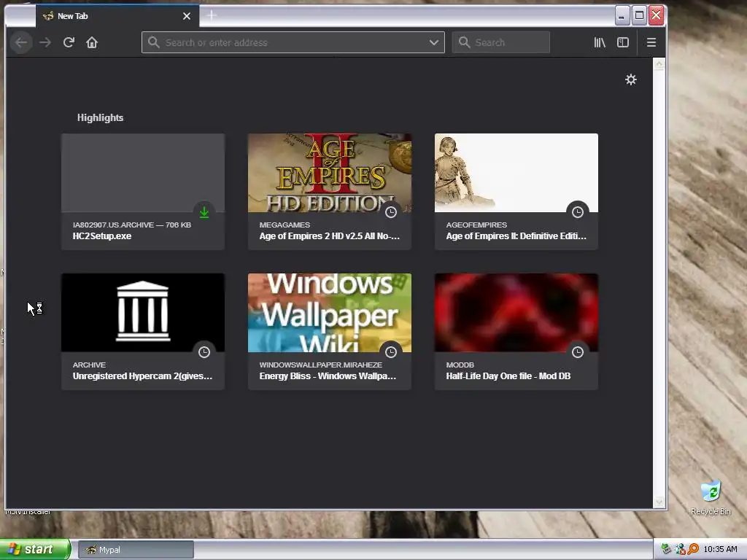Click into the address bar field
This screenshot has height=560, width=747.
point(293,42)
